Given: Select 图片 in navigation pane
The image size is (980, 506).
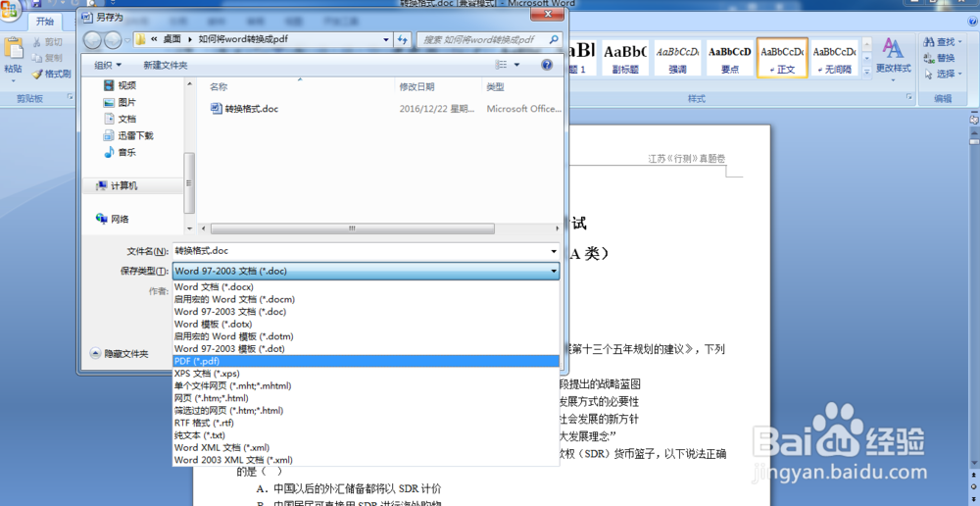Looking at the screenshot, I should click(120, 102).
